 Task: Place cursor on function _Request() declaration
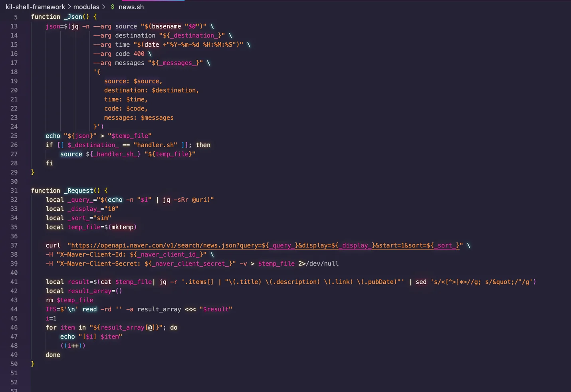[x=69, y=191]
